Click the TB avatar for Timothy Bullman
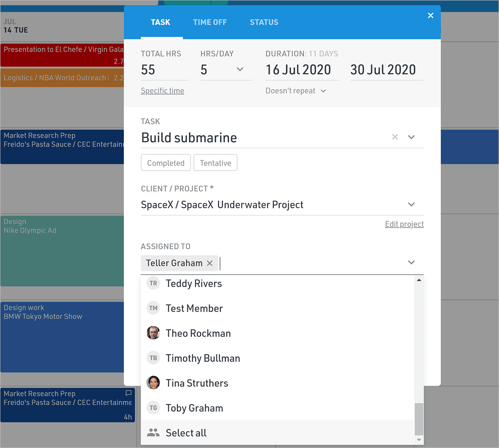Screen dimensions: 499x448 click(x=153, y=358)
